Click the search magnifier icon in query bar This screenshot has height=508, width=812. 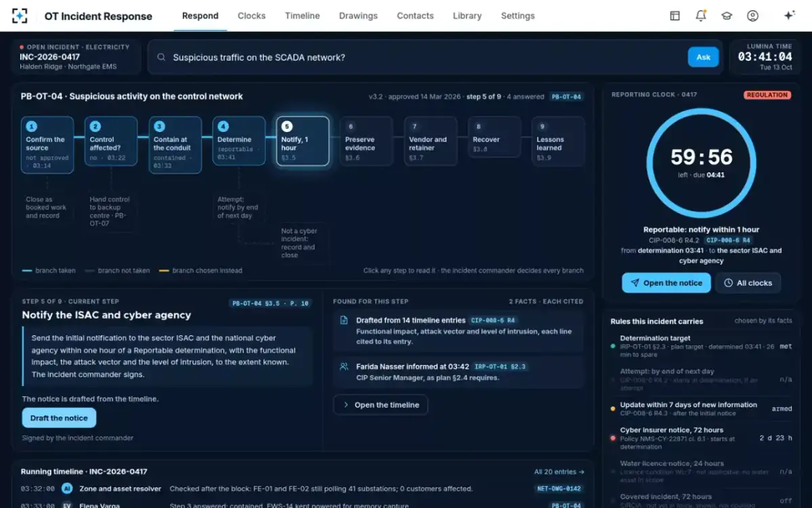click(161, 58)
